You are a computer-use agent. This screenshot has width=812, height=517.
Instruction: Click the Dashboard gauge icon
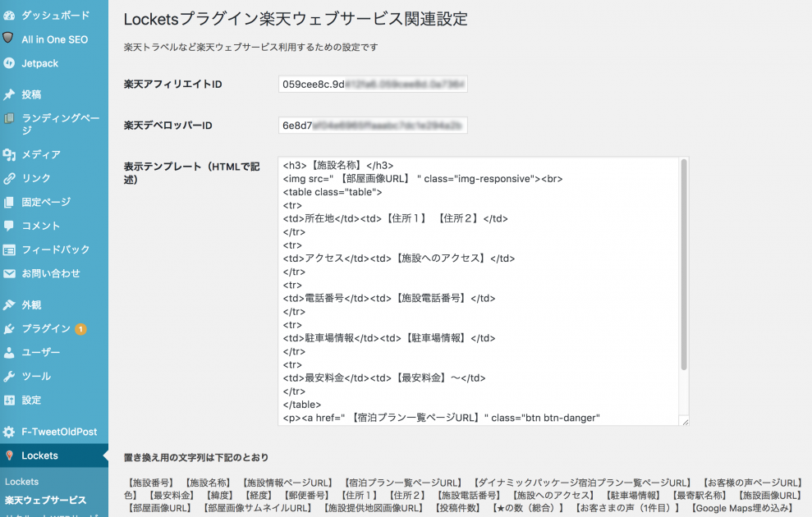coord(9,16)
